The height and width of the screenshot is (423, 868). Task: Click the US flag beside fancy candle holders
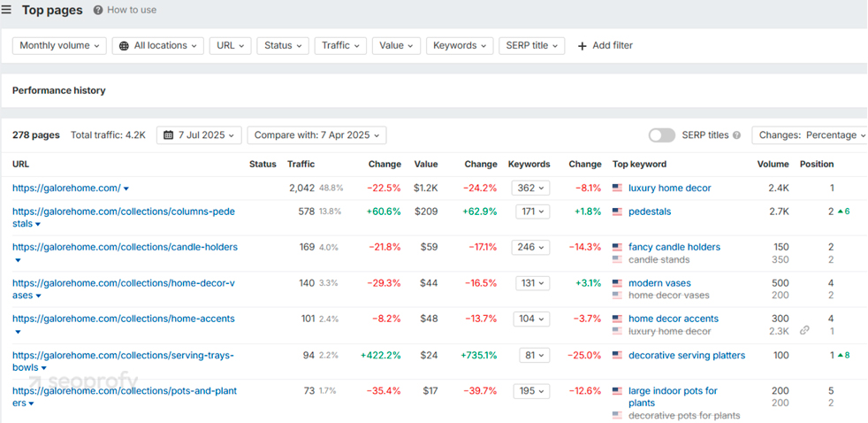[617, 247]
